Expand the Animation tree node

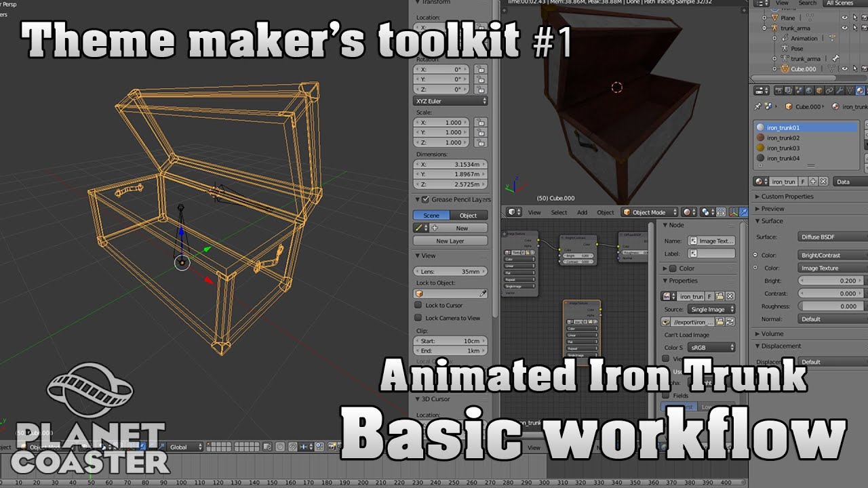tap(775, 38)
